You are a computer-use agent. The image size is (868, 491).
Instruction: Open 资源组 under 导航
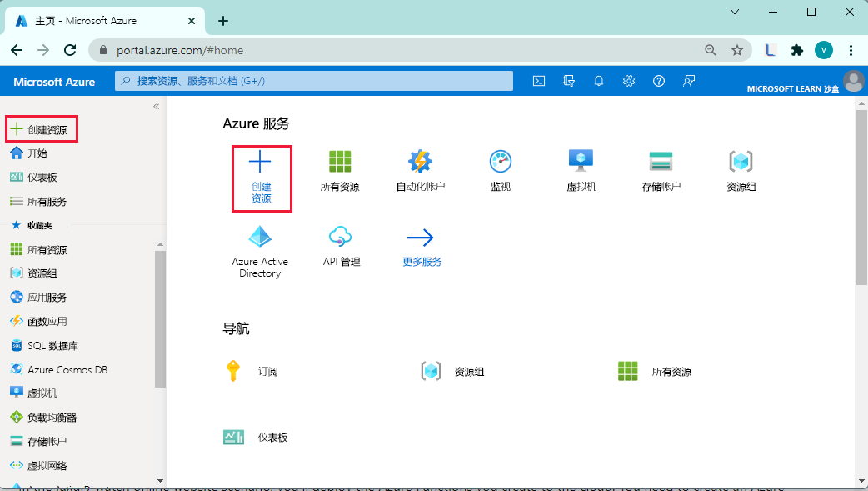[x=452, y=371]
